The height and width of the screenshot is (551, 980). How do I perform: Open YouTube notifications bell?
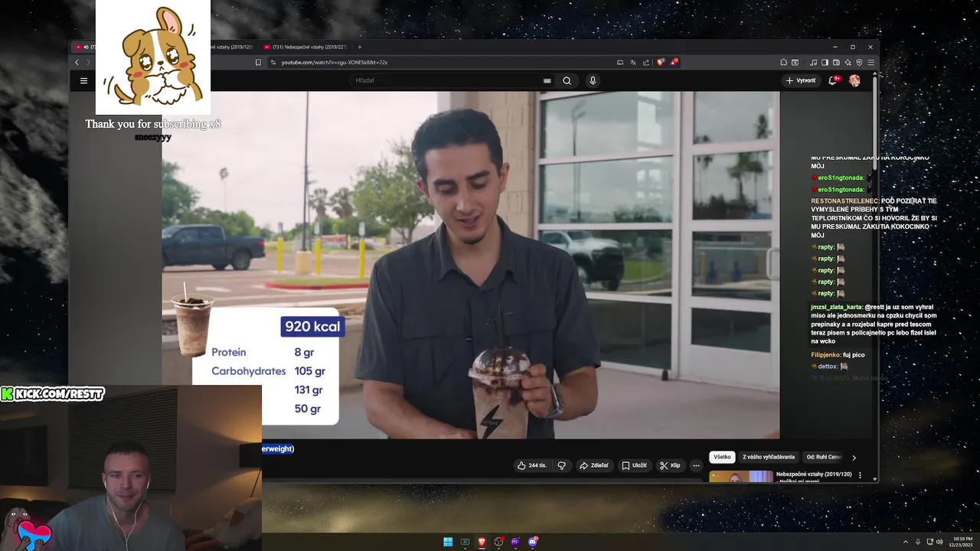coord(833,80)
